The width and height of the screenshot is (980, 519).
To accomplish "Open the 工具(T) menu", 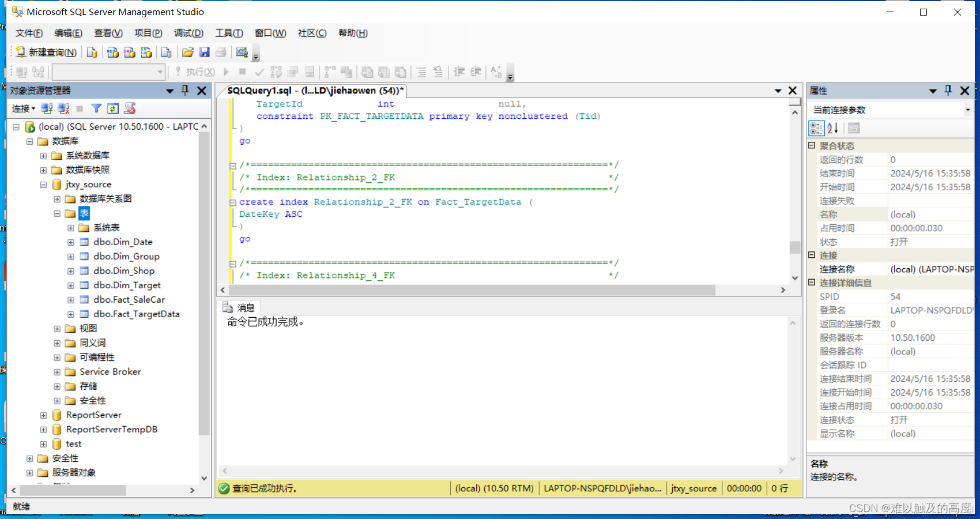I will click(229, 33).
